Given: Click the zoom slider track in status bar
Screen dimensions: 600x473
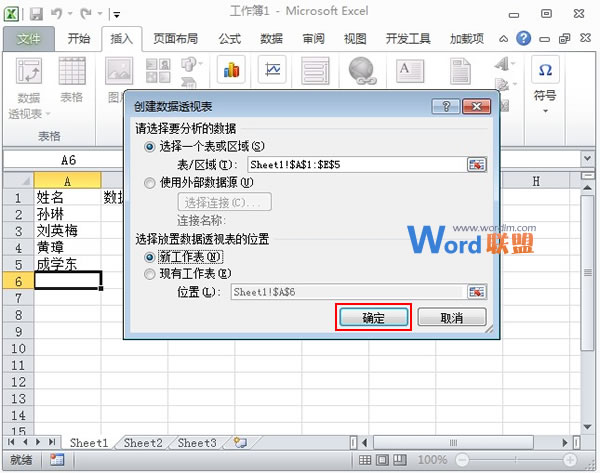Looking at the screenshot, I should [x=516, y=460].
